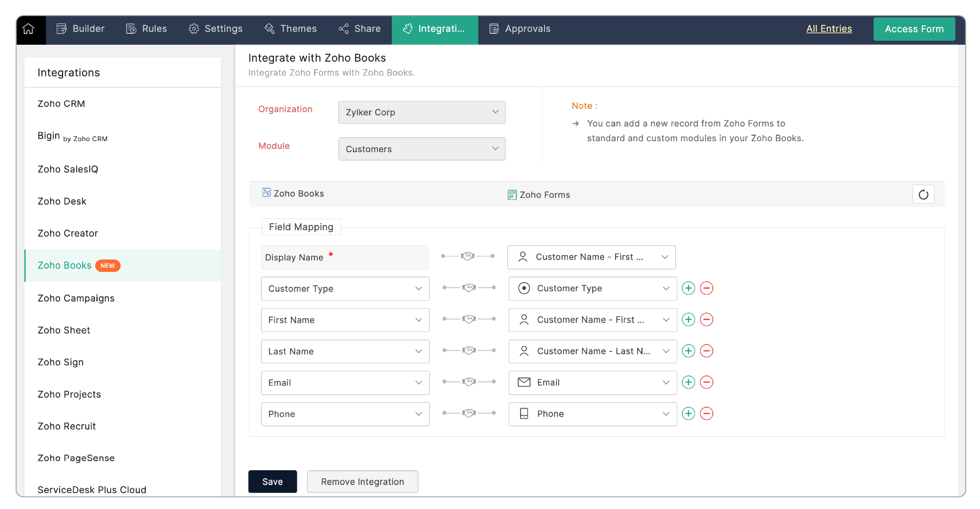Viewport: 980px width, 509px height.
Task: Open the Phone form field dropdown
Action: 593,414
